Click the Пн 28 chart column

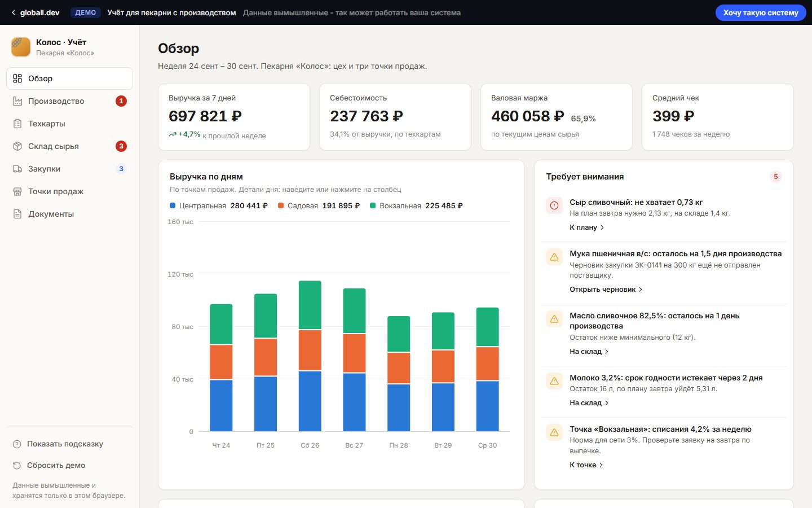click(399, 374)
